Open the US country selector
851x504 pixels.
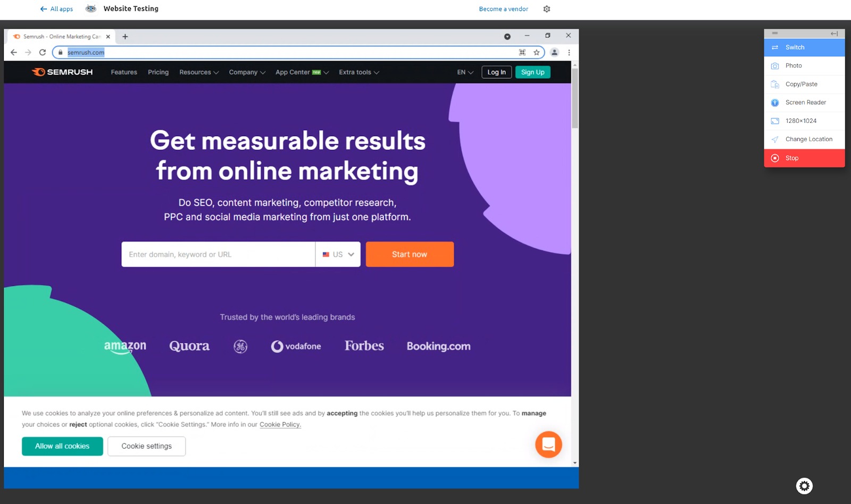click(338, 254)
